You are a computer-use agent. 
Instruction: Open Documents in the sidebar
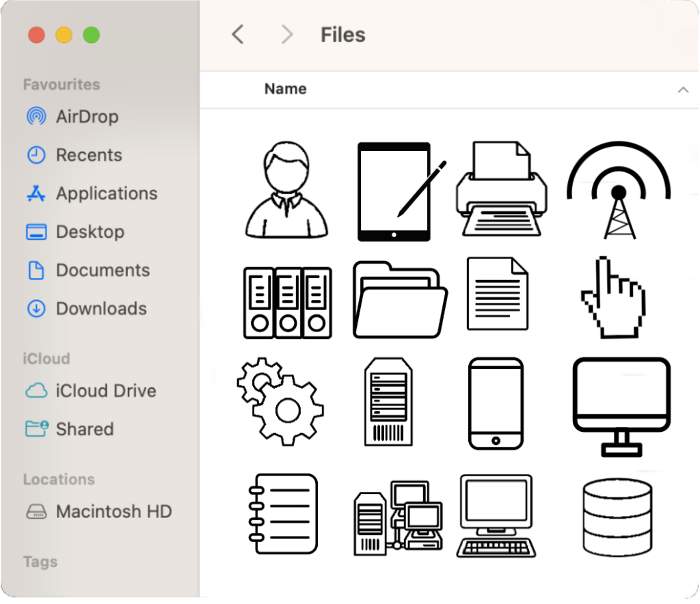point(87,270)
